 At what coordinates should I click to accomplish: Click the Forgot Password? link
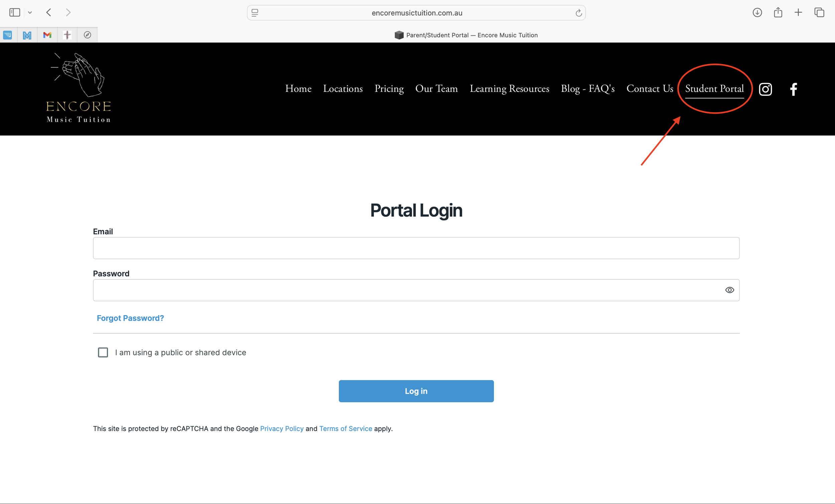(130, 318)
